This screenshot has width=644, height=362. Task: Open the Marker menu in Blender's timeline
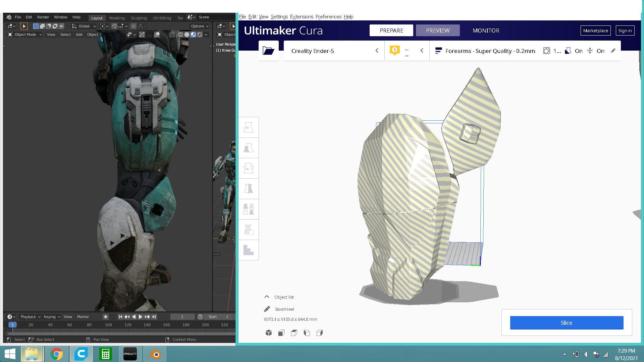coord(83,317)
